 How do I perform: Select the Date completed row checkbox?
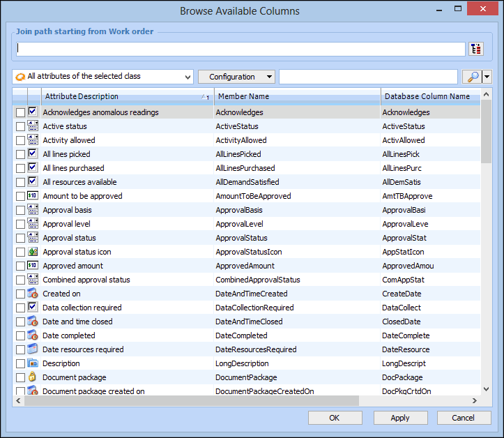pos(20,335)
